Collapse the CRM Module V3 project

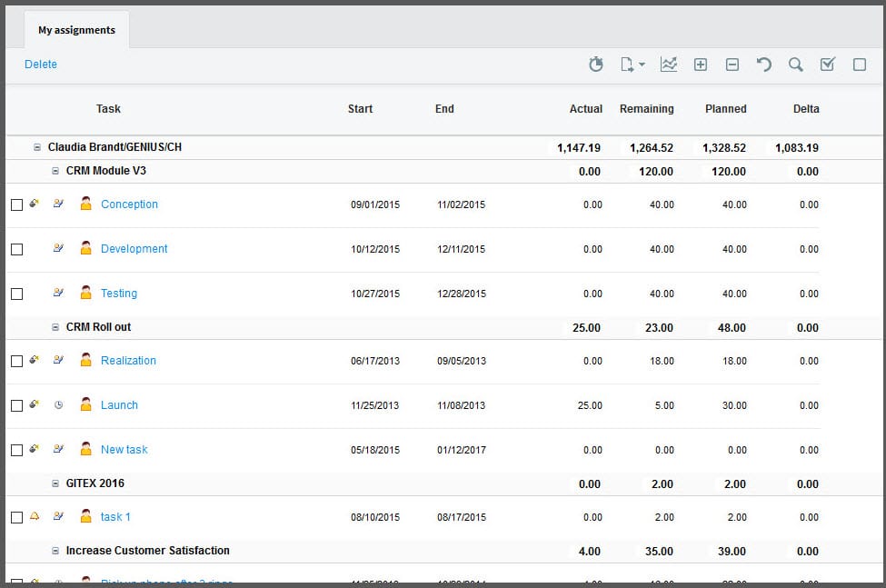(55, 171)
